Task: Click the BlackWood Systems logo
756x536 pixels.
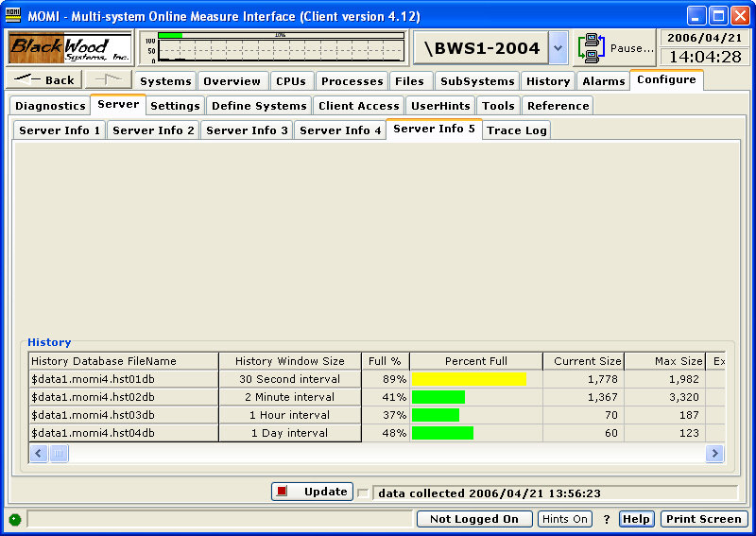Action: coord(71,47)
